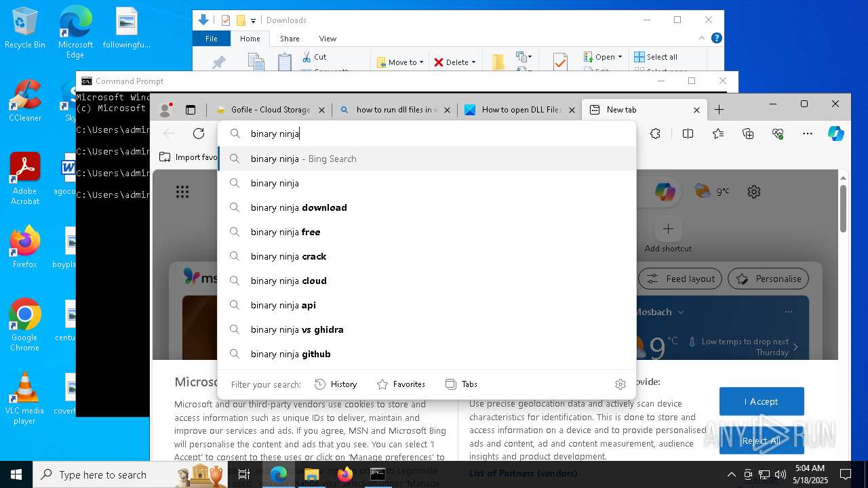
Task: Click Explorer help question mark icon
Action: coord(716,39)
